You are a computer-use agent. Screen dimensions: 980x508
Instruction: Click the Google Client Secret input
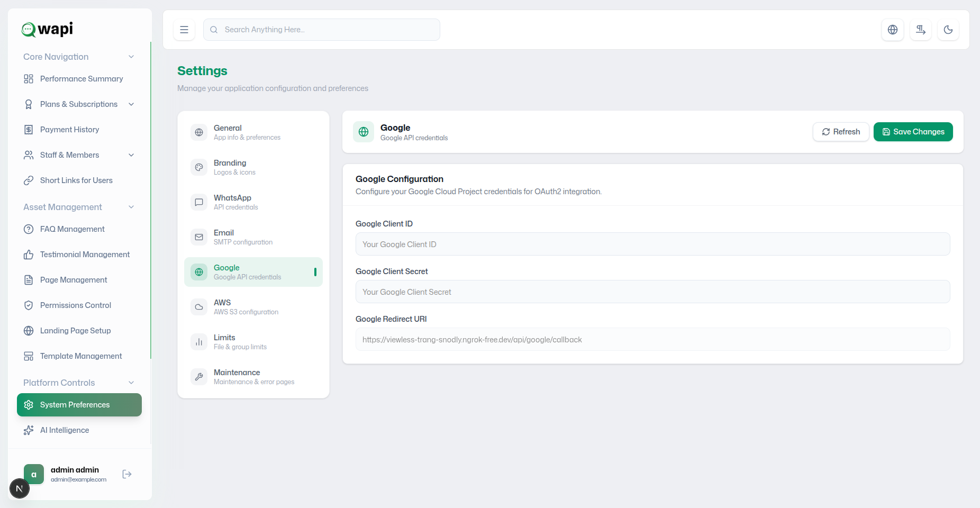click(653, 292)
